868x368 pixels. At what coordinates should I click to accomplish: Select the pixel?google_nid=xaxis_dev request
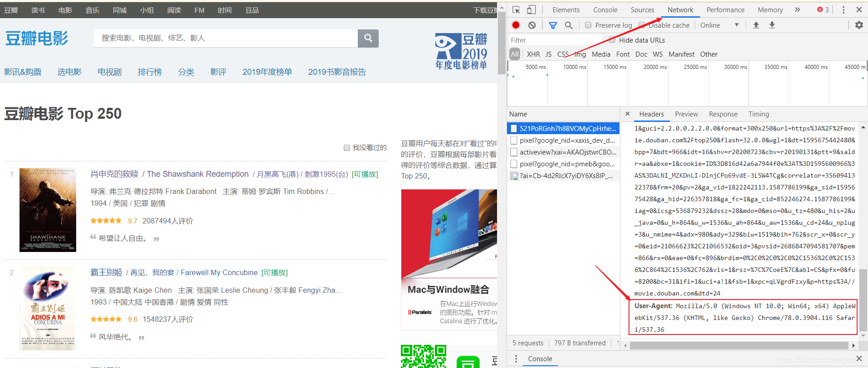point(563,140)
